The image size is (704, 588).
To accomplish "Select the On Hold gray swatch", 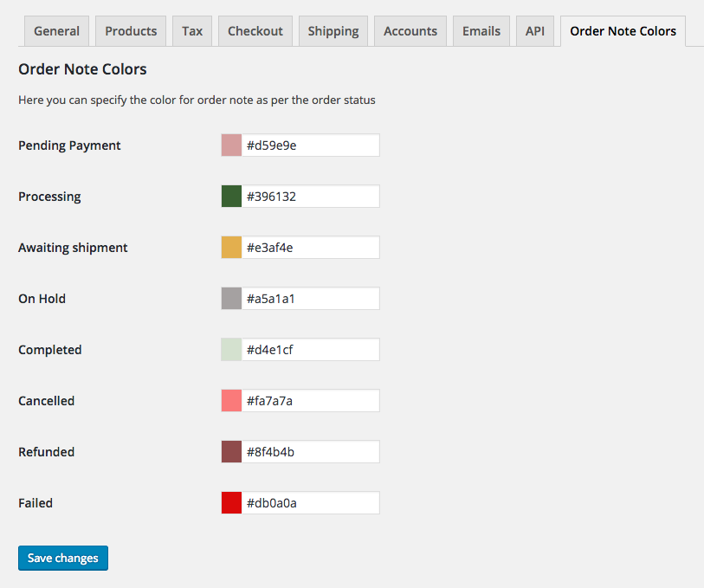I will point(231,299).
